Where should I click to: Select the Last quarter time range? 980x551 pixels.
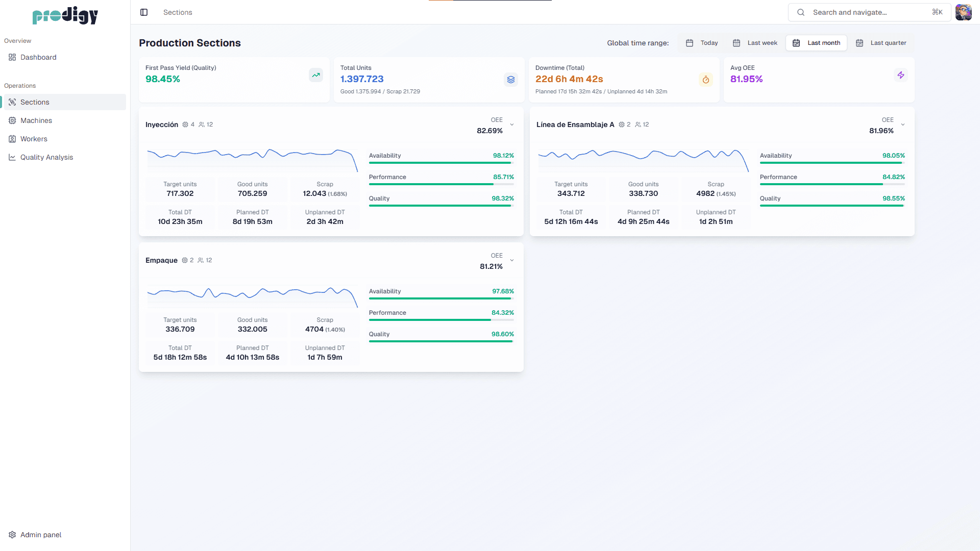(881, 43)
